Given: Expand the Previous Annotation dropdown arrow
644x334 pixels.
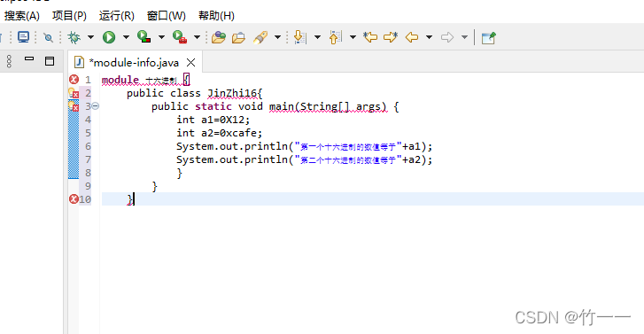Looking at the screenshot, I should (x=353, y=37).
